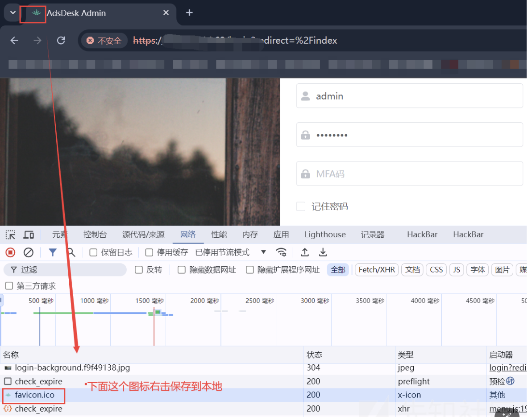Image resolution: width=532 pixels, height=417 pixels.
Task: Expand the throttling mode dropdown
Action: pyautogui.click(x=263, y=252)
